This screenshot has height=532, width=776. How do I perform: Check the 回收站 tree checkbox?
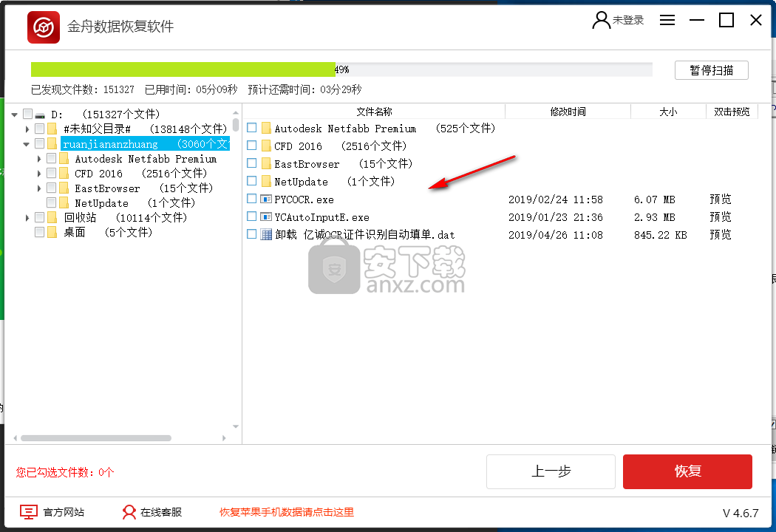[x=40, y=217]
